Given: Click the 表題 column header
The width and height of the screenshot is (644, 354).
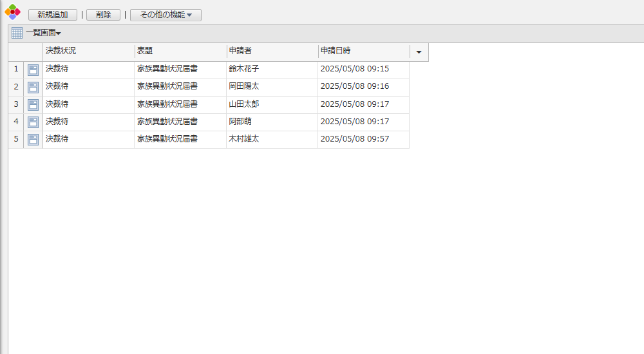Looking at the screenshot, I should pos(180,51).
